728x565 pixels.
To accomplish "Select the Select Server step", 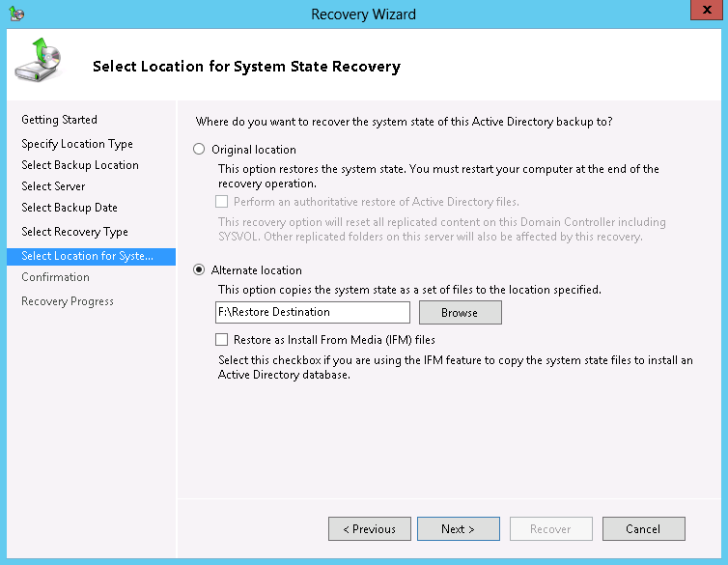I will (x=53, y=186).
